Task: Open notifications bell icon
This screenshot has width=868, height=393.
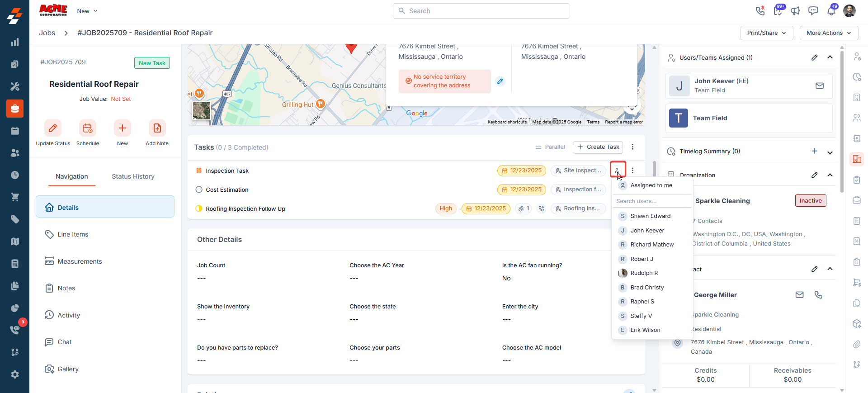Action: coord(831,11)
